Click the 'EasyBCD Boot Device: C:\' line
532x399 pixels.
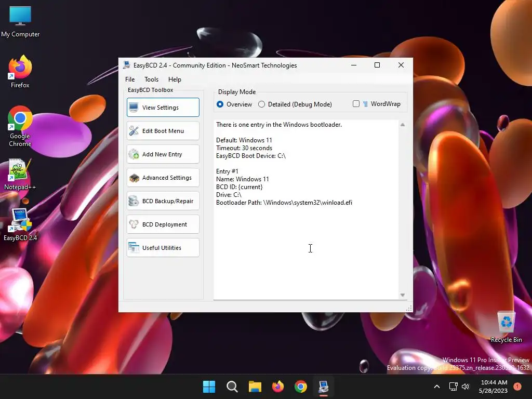251,156
